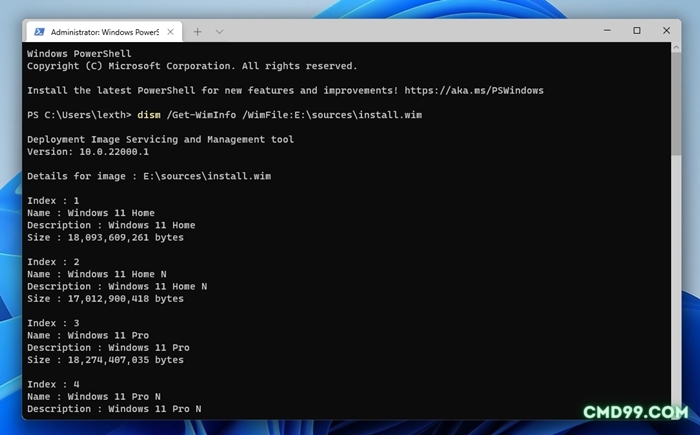Image resolution: width=700 pixels, height=435 pixels.
Task: Click 'Description : Windows 11 Pro' line
Action: (x=108, y=347)
